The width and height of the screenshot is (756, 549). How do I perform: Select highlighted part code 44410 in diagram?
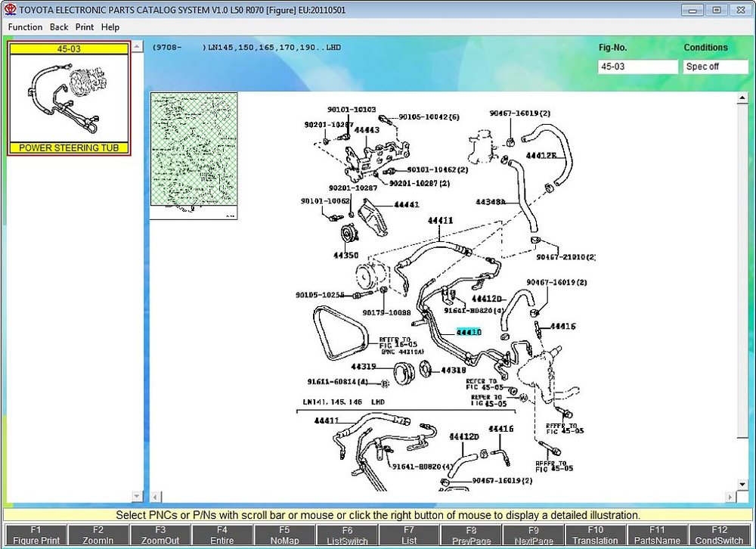point(469,332)
